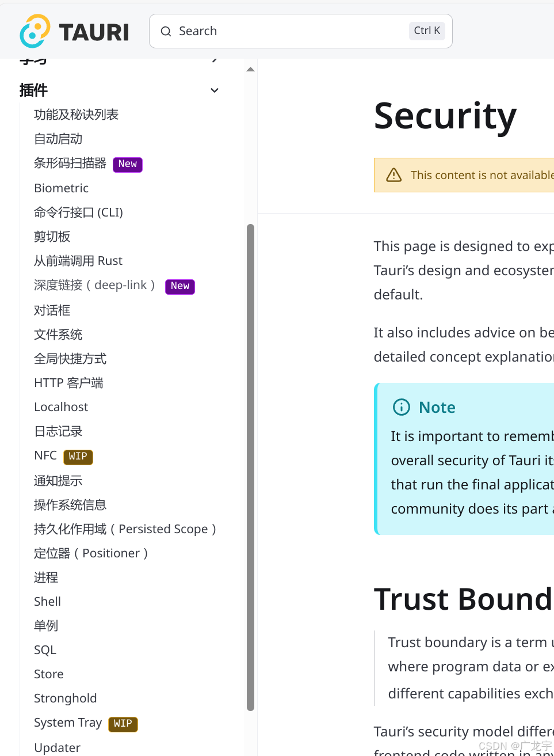Viewport: 554px width, 756px height.
Task: Click the Note info circle icon
Action: [x=401, y=407]
